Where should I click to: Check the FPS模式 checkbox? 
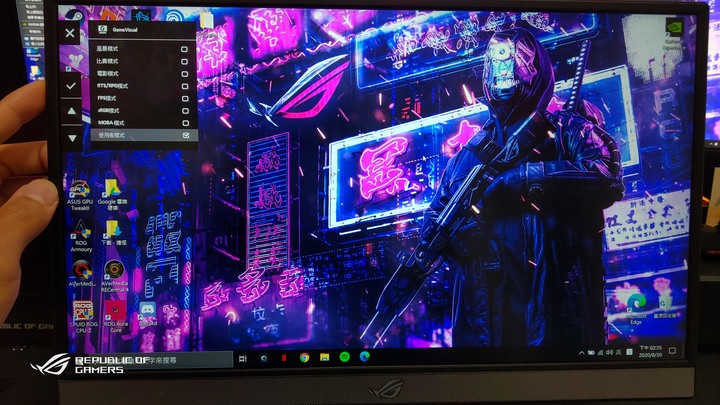185,98
